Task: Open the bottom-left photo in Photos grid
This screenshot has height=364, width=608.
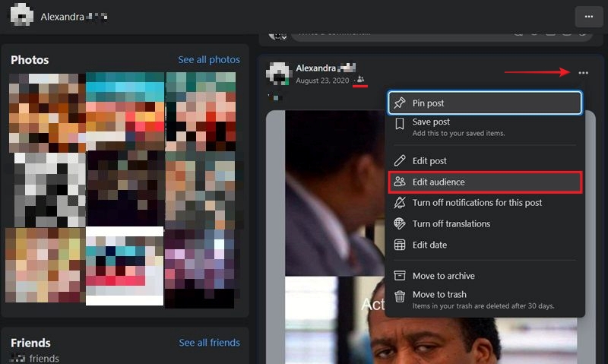Action: pyautogui.click(x=45, y=264)
